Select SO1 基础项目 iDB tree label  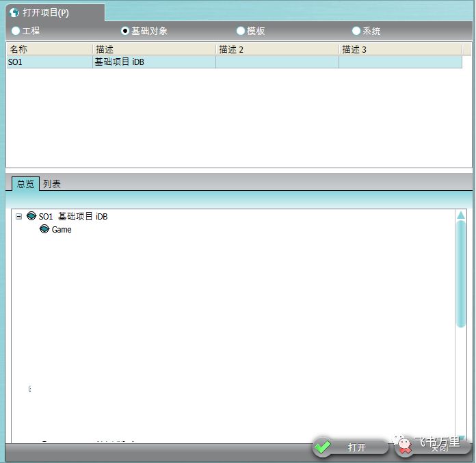[73, 217]
